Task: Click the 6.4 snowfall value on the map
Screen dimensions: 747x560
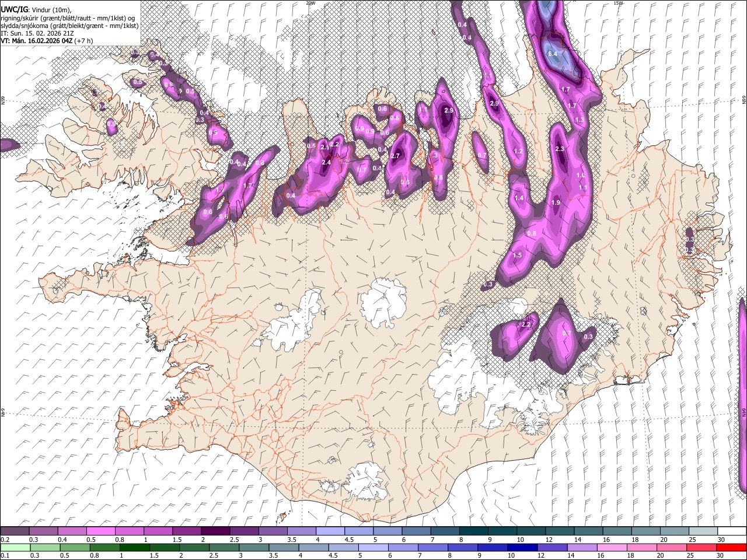Action: click(553, 54)
